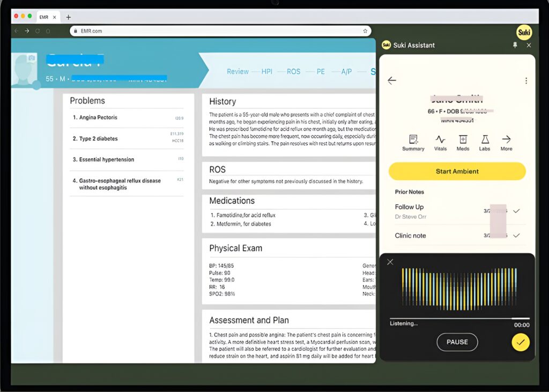Click the Famotidine medication entry

(x=243, y=215)
